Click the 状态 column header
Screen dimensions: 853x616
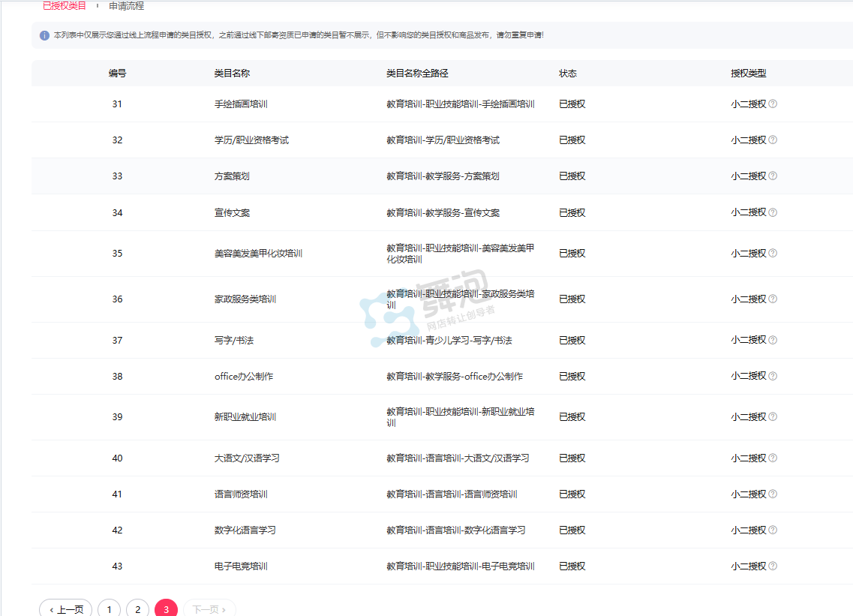coord(568,74)
